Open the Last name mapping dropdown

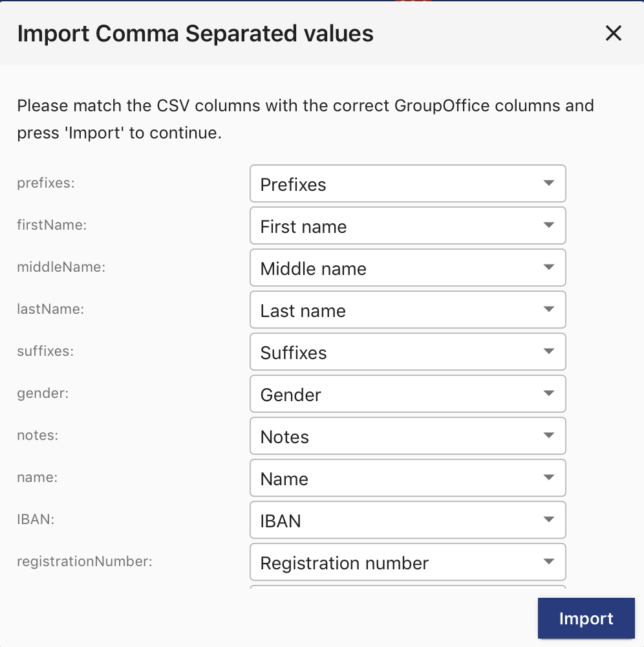click(408, 310)
